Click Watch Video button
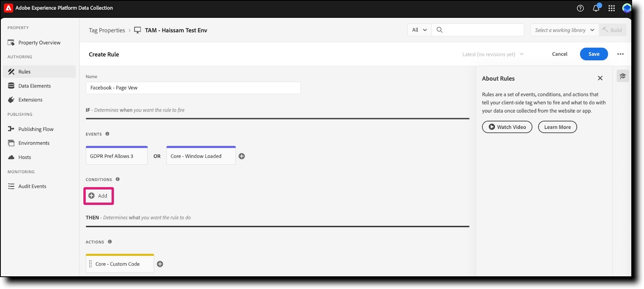The image size is (644, 289). [x=507, y=127]
